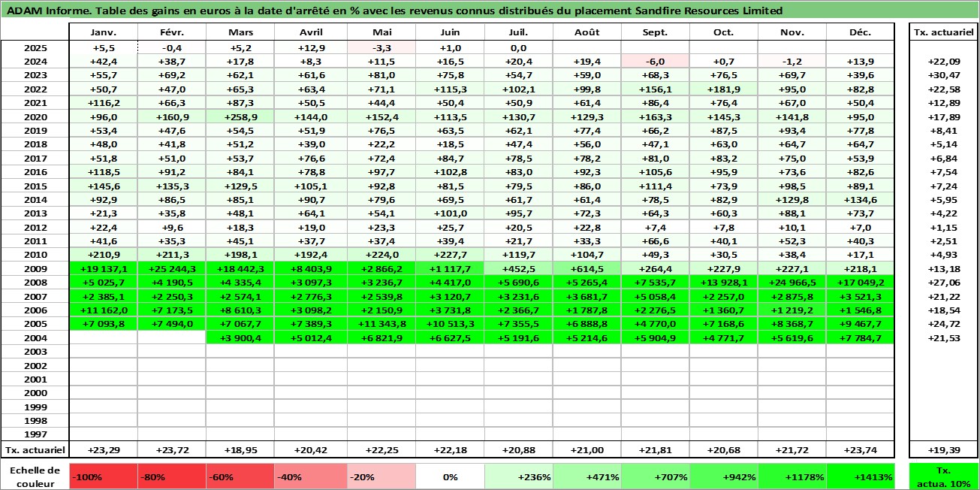Click the 2009 Févr. cell +25 244,3
Viewport: 980px width, 490px height.
[x=172, y=269]
